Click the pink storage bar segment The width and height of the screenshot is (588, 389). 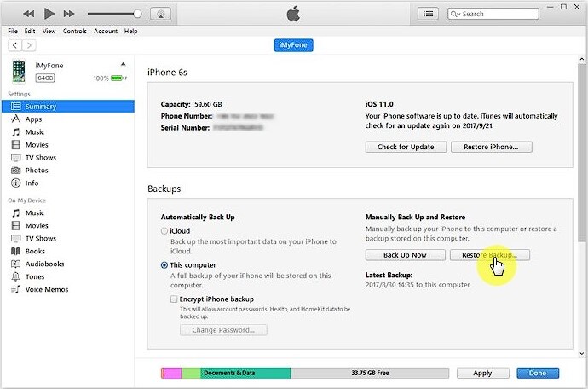172,374
